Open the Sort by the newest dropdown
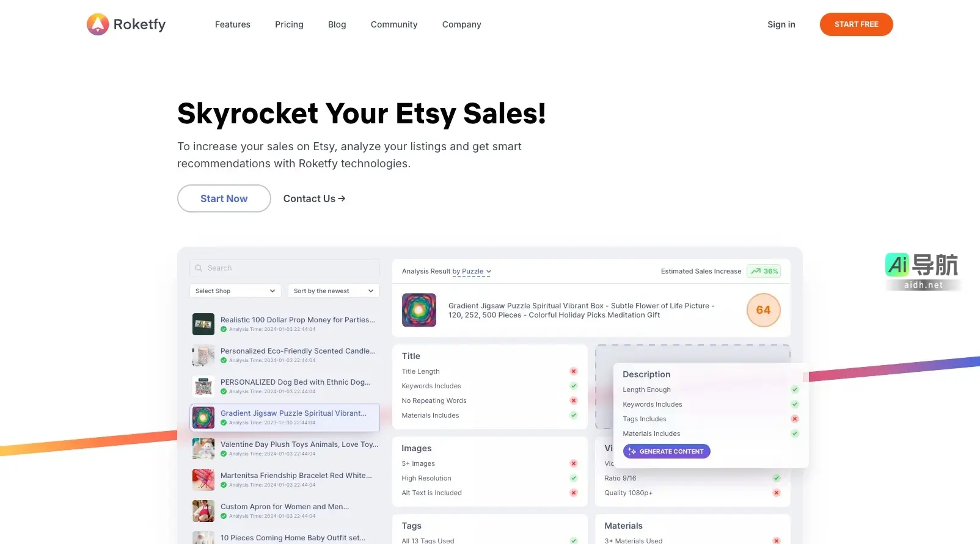Viewport: 980px width, 544px height. [x=334, y=291]
